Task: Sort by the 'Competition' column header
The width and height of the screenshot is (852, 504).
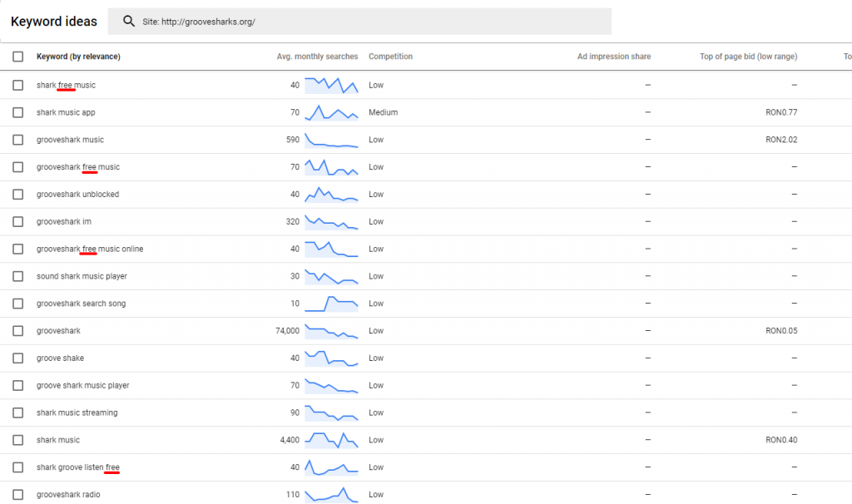Action: (391, 57)
